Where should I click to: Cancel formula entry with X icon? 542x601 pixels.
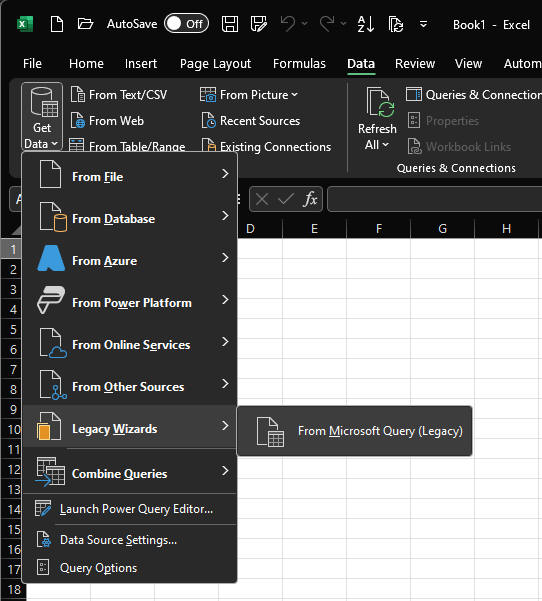(x=262, y=199)
